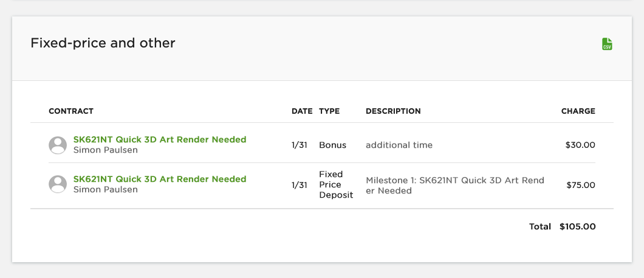Click the CHARGE column header
644x278 pixels.
pos(578,111)
